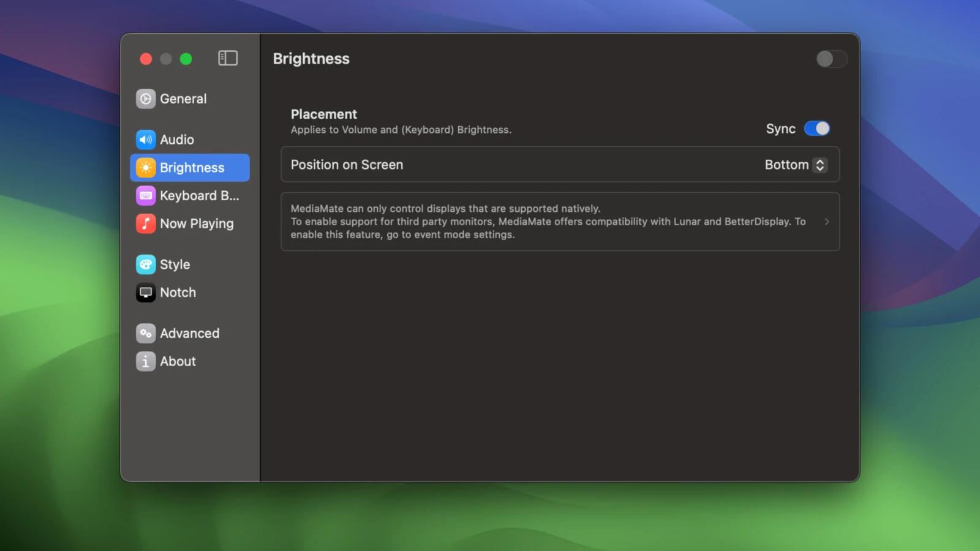Select the Notch display icon
The height and width of the screenshot is (551, 980).
(146, 293)
